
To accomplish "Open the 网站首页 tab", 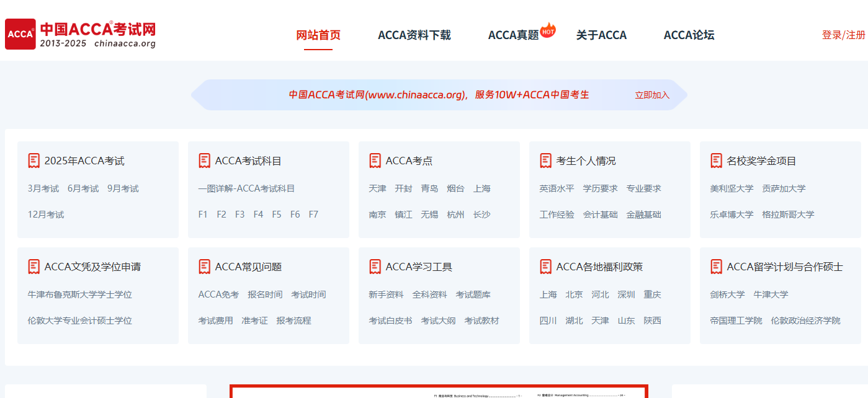I will (318, 35).
